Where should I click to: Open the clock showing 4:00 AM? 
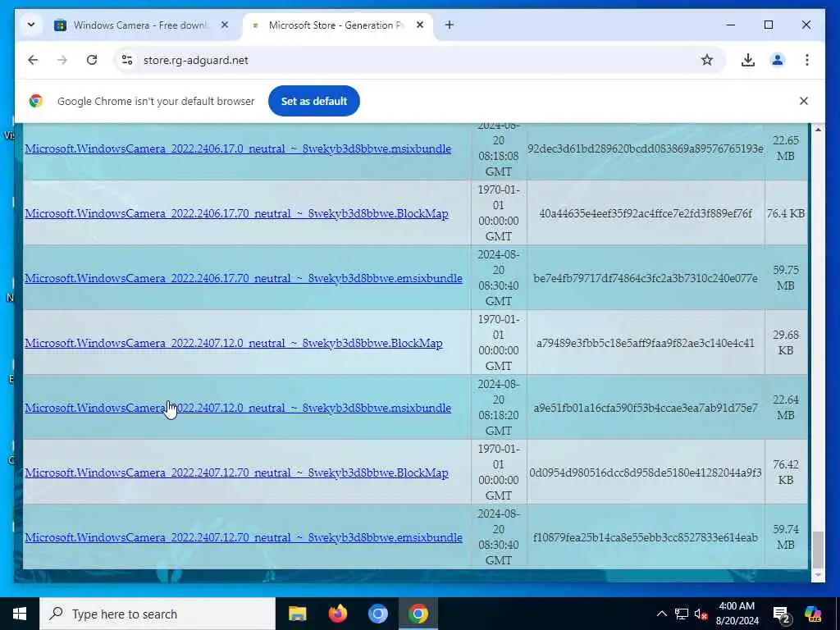(737, 614)
